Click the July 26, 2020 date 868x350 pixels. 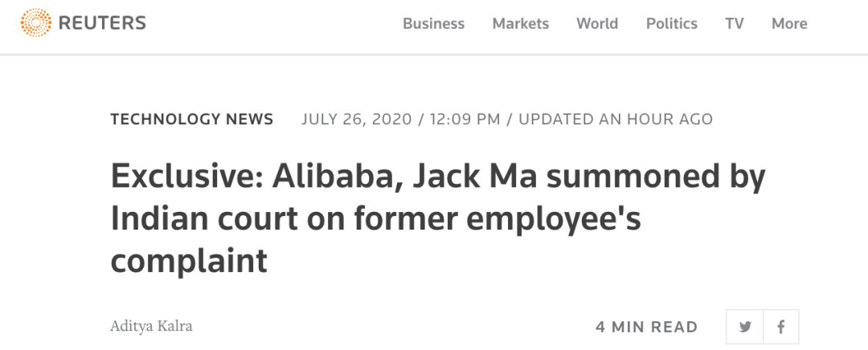click(x=356, y=120)
